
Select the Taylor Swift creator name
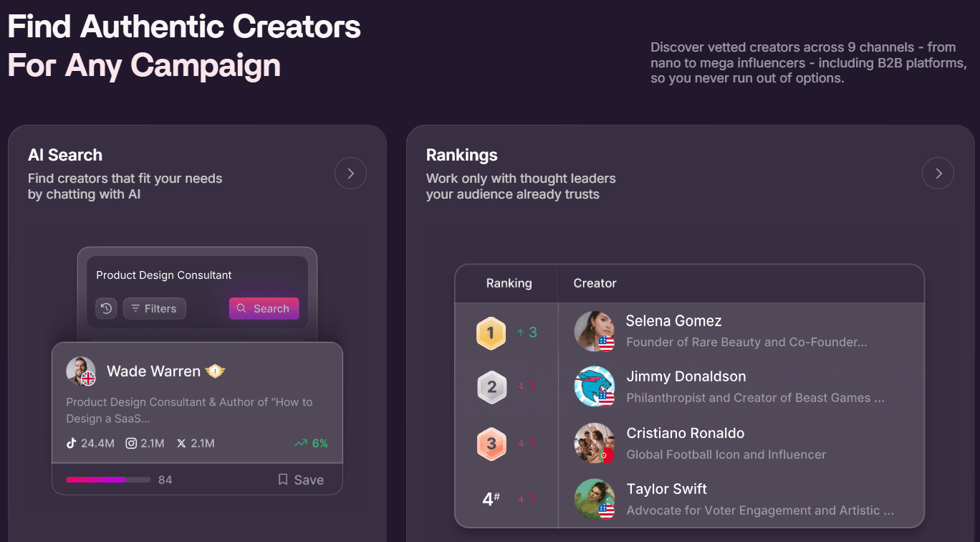666,489
